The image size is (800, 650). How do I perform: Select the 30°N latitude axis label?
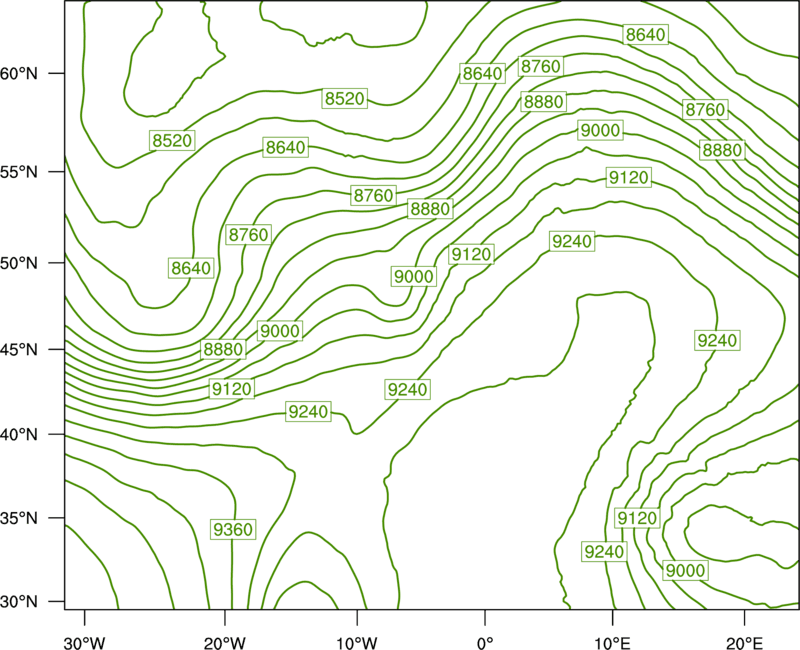pyautogui.click(x=19, y=602)
